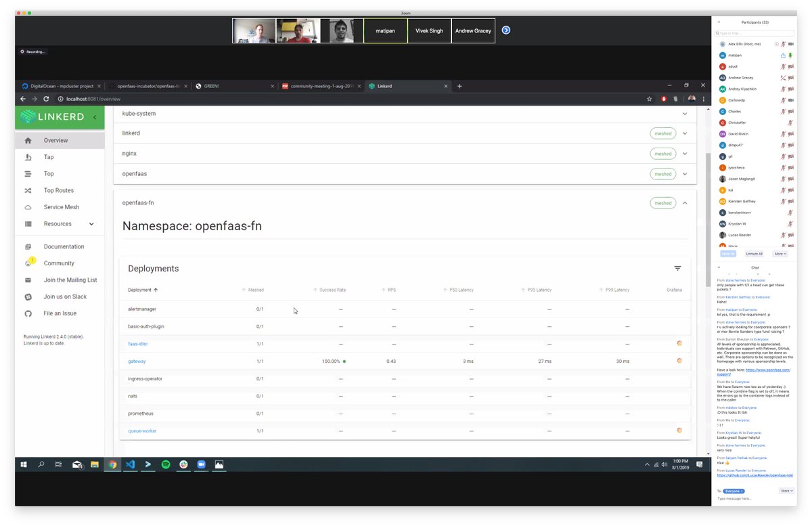812x526 pixels.
Task: Open Spotify from the taskbar
Action: click(x=166, y=465)
